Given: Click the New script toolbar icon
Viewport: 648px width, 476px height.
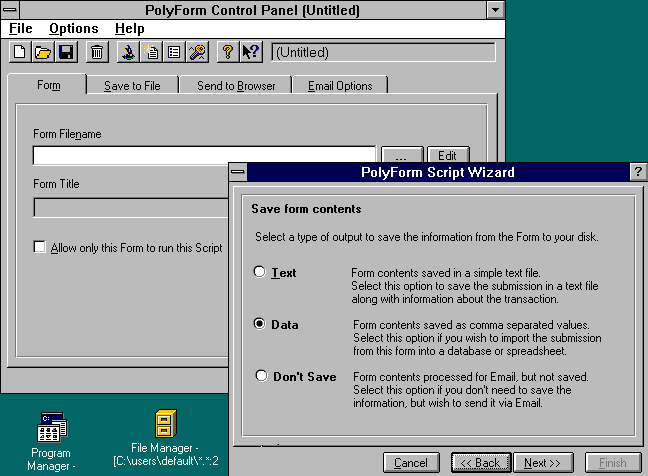Looking at the screenshot, I should (x=20, y=52).
